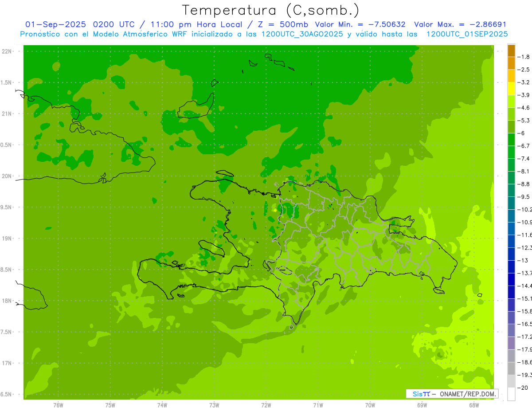Pick the orange swatch between -1.8 and -2.5
Image resolution: width=532 pixels, height=411 pixels.
pos(511,63)
